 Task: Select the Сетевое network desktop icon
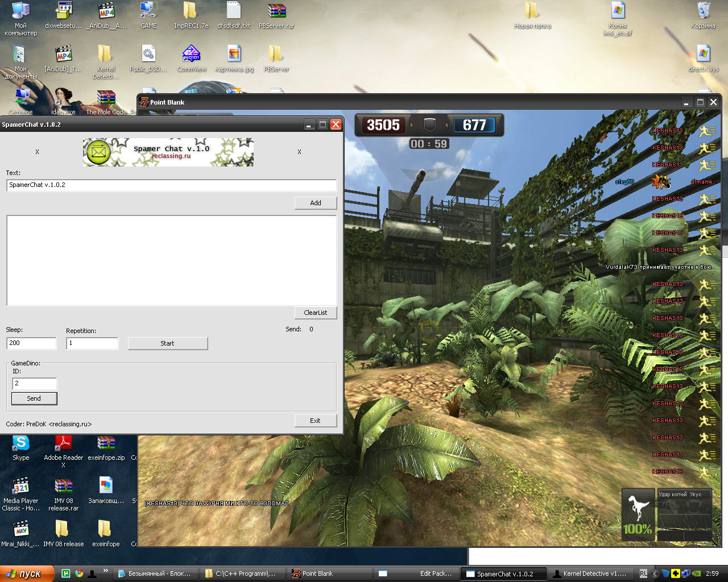click(x=20, y=102)
